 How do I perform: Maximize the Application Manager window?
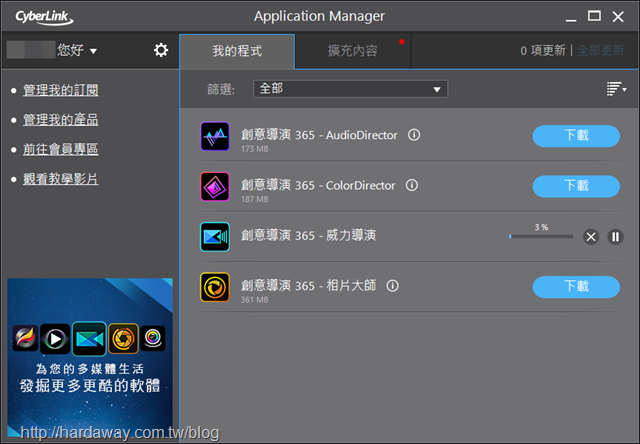pyautogui.click(x=594, y=16)
